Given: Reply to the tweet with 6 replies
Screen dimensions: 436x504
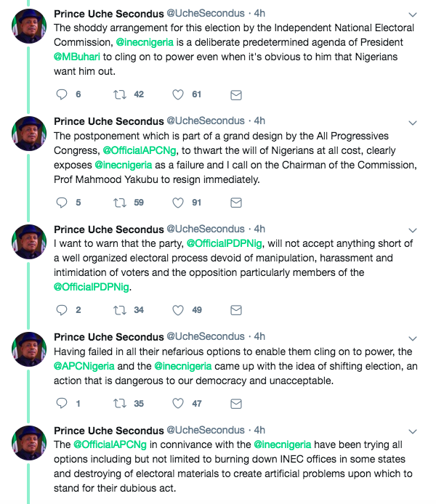Looking at the screenshot, I should coord(62,94).
